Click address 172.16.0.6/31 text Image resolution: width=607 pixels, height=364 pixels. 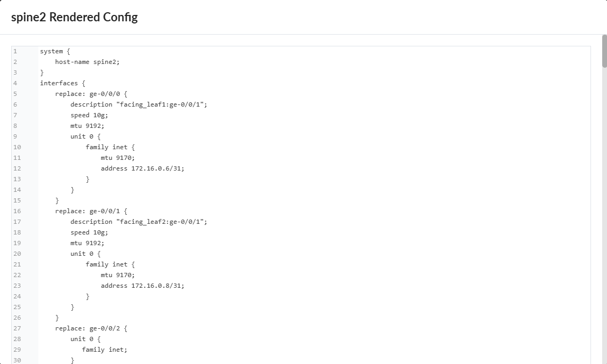[142, 168]
